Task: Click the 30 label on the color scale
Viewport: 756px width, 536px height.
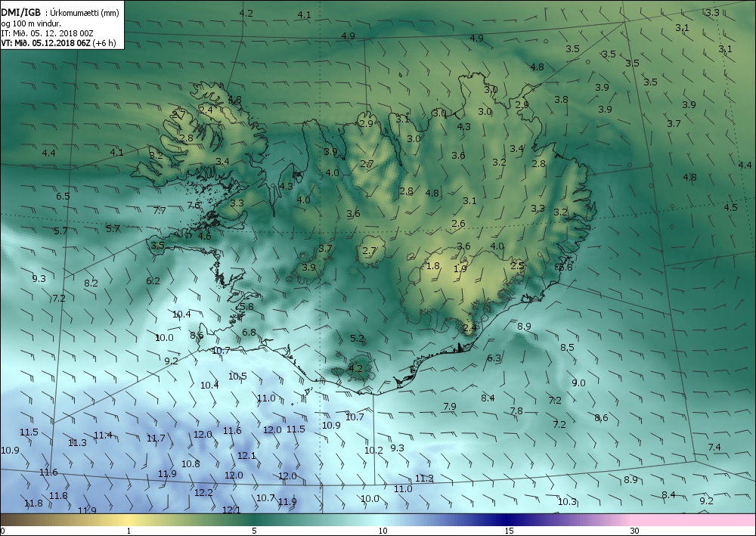Action: [634, 531]
